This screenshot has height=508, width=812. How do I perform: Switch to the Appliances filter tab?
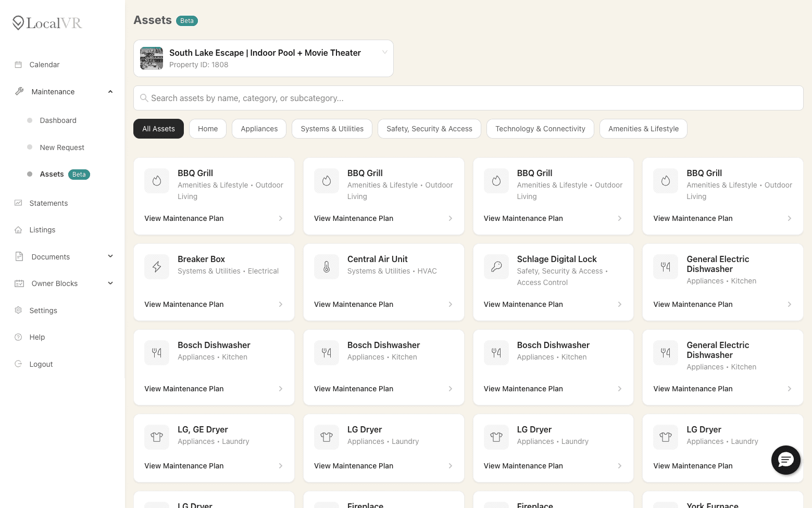click(259, 129)
